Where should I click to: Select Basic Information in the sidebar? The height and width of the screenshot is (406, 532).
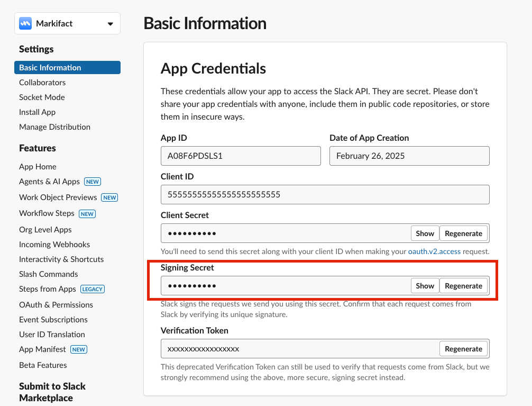tap(67, 68)
